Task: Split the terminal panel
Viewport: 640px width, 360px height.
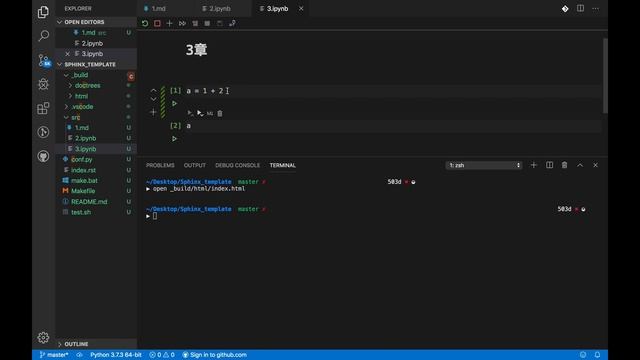Action: (x=549, y=165)
